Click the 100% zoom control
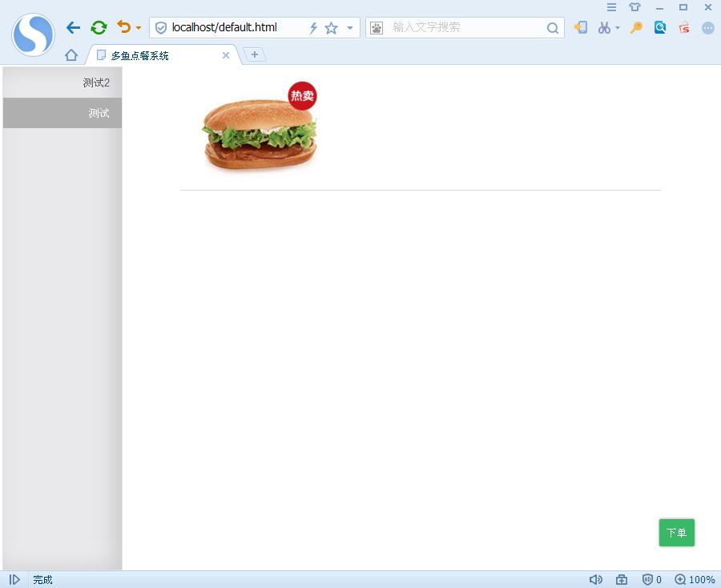 [695, 580]
